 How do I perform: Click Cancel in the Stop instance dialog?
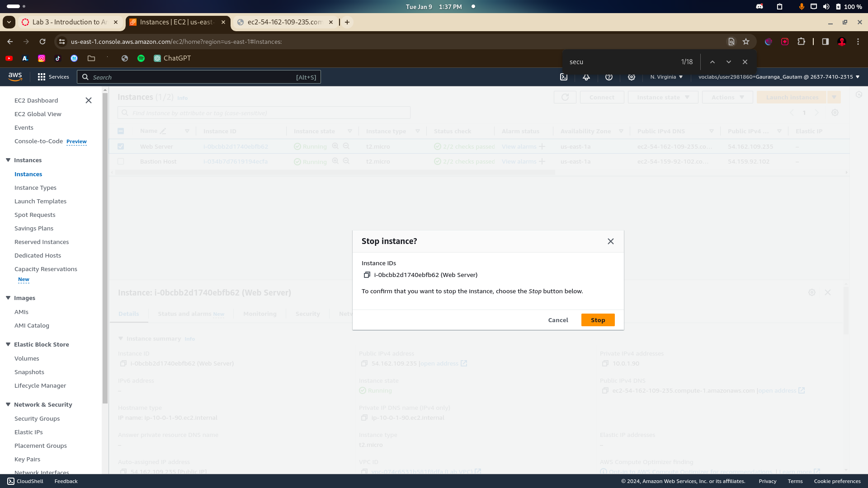tap(558, 320)
